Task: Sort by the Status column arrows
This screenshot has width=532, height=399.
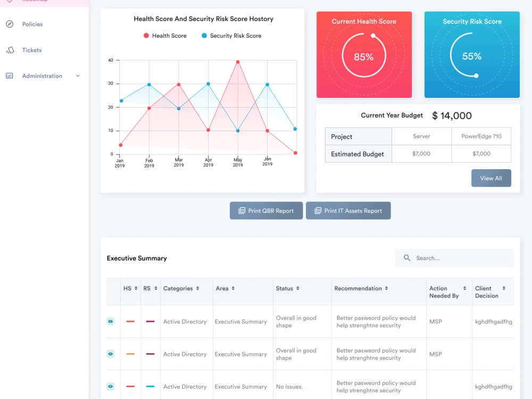Action: click(x=297, y=288)
